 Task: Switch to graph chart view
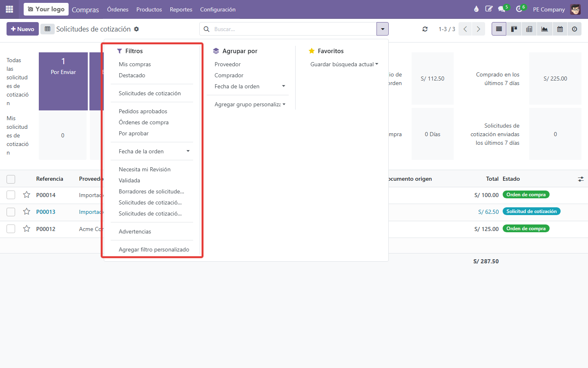click(545, 29)
